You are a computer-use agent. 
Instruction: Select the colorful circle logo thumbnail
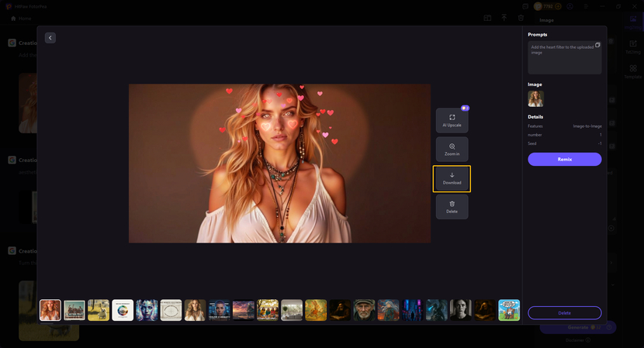(123, 310)
